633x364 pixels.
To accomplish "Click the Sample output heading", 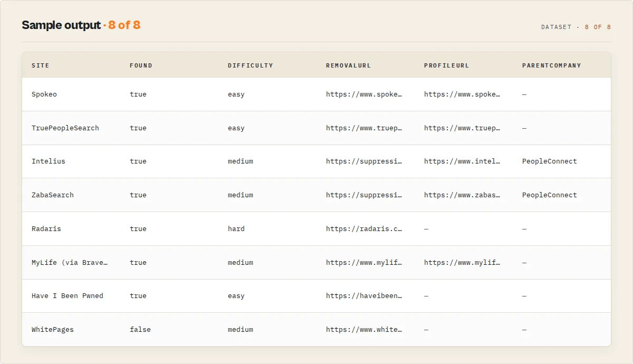I will coord(61,25).
